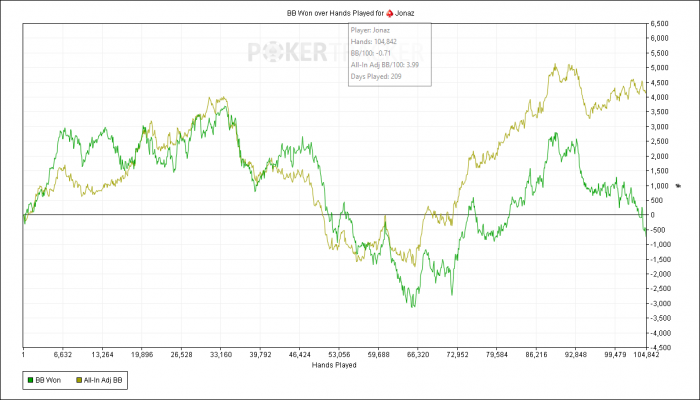
Task: Click the green BB Won legend swatch
Action: pyautogui.click(x=30, y=380)
